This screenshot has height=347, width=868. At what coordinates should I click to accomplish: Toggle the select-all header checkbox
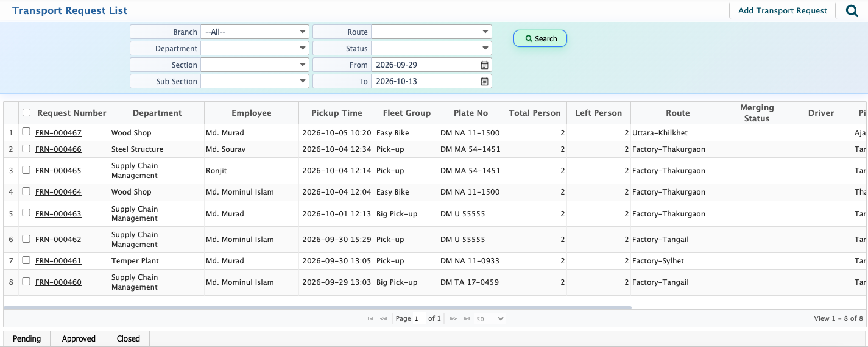pyautogui.click(x=26, y=112)
